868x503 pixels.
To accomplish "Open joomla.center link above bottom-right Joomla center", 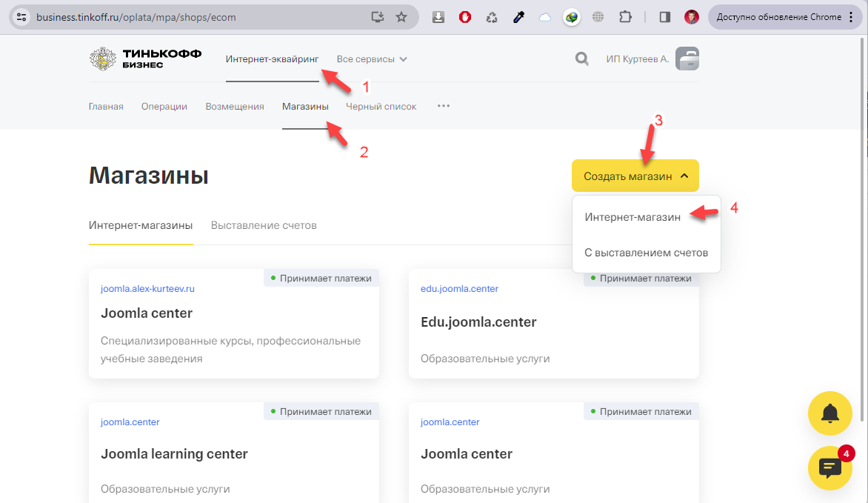I will pos(450,422).
